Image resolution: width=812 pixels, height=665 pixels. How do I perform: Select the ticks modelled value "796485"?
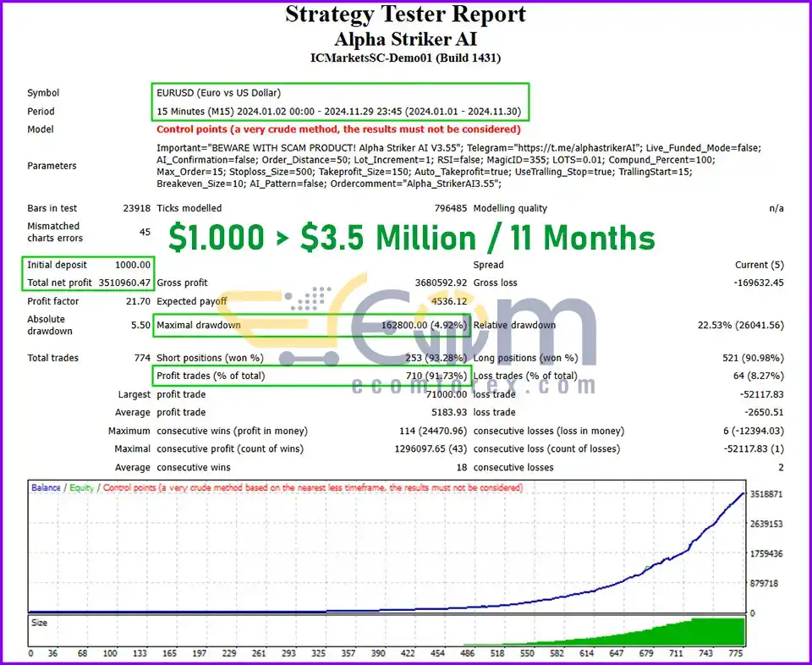tap(451, 208)
